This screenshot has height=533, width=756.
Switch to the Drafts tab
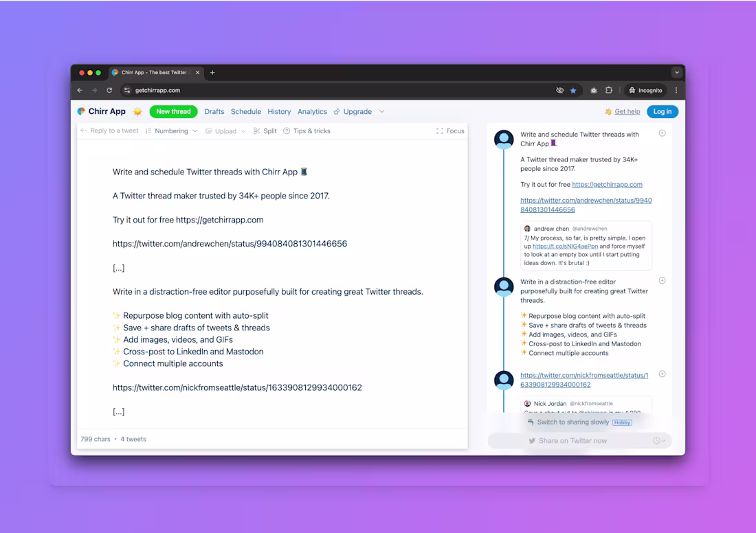[x=214, y=111]
